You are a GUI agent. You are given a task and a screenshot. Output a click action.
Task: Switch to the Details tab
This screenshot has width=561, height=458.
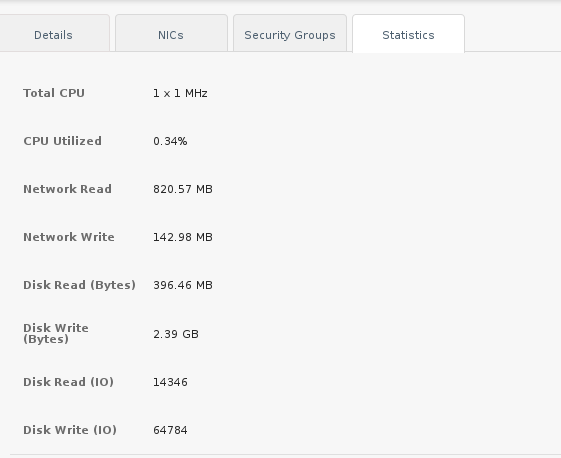[x=53, y=35]
